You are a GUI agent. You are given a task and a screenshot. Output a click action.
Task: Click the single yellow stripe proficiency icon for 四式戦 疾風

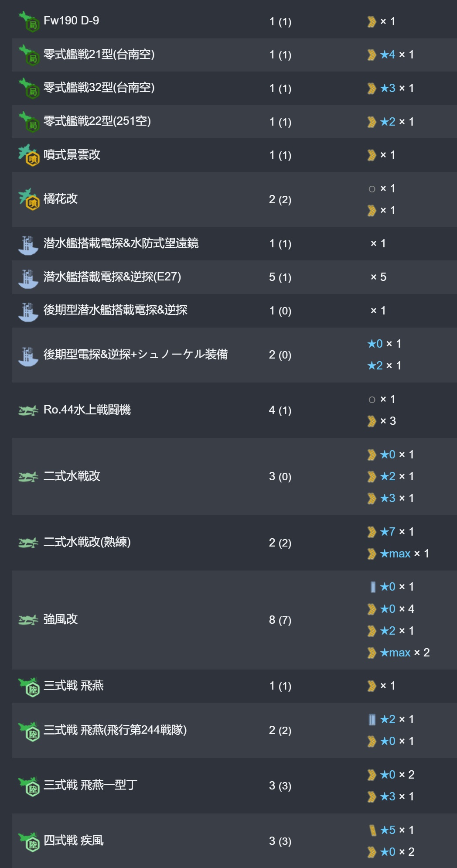tap(372, 830)
